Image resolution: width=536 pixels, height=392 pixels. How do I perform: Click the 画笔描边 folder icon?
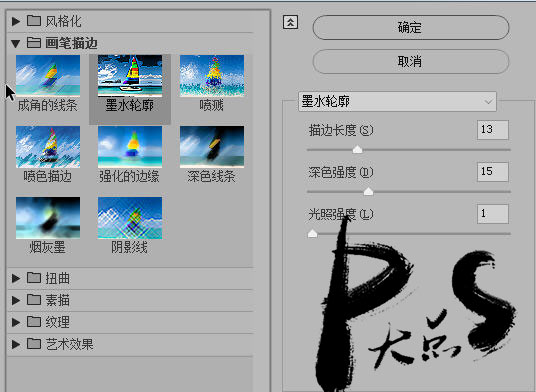pyautogui.click(x=34, y=43)
